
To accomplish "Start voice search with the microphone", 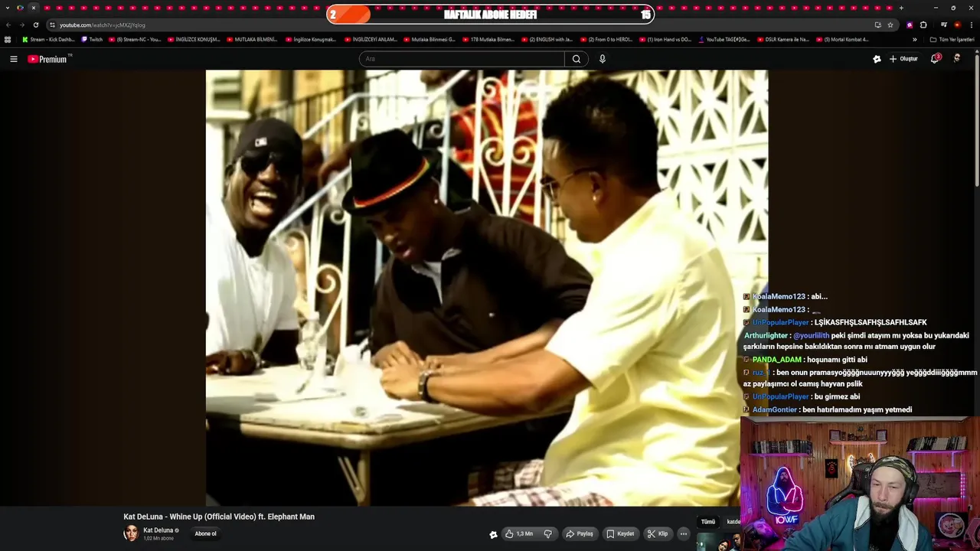I will pos(603,59).
